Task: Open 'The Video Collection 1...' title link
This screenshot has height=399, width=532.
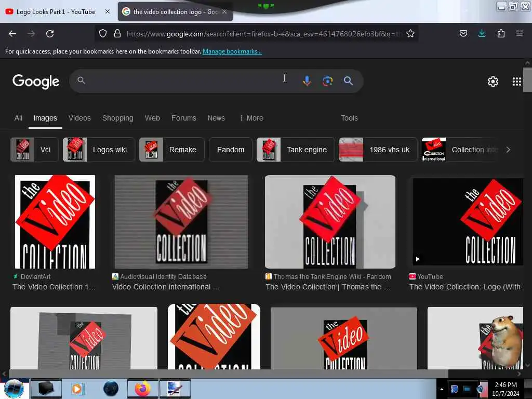Action: coord(54,287)
